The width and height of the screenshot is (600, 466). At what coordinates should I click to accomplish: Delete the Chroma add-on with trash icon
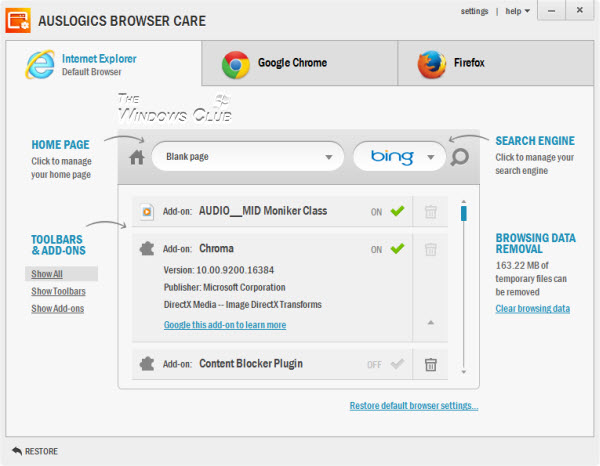click(x=430, y=249)
